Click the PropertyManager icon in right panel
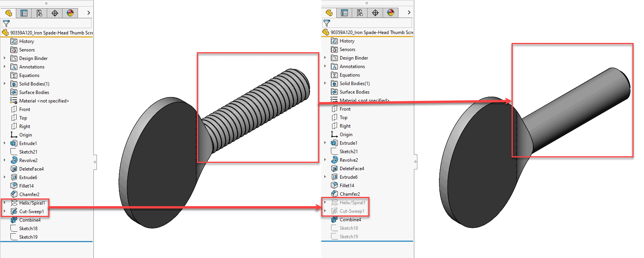This screenshot has height=258, width=644. 344,13
